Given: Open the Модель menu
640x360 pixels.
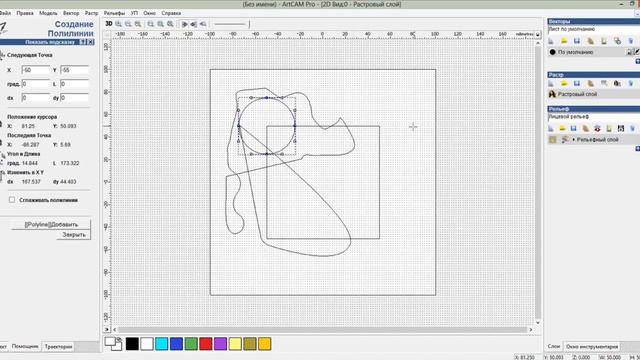Looking at the screenshot, I should [48, 13].
